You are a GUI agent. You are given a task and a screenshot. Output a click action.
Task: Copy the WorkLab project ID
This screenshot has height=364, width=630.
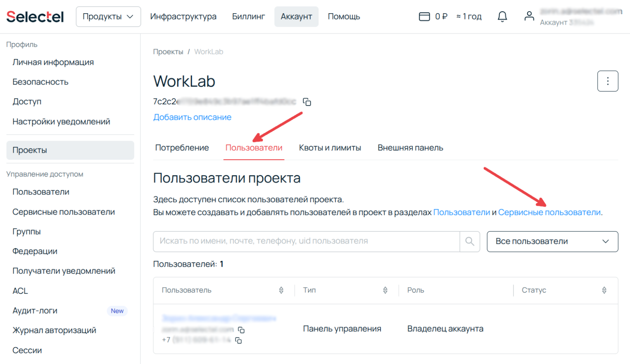[x=307, y=102]
